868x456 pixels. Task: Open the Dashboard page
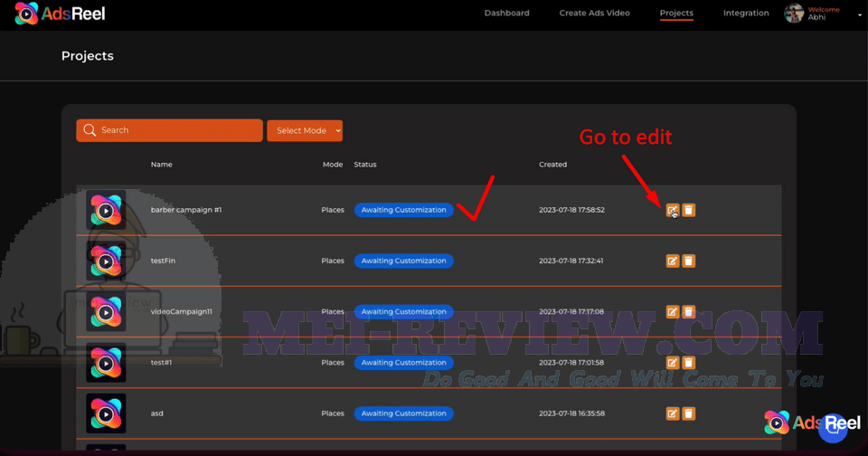tap(506, 13)
